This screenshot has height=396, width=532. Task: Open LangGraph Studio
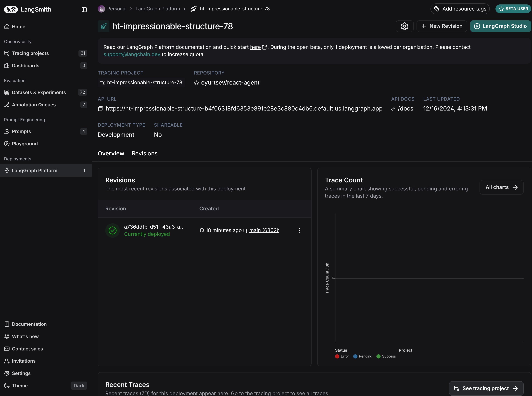(500, 26)
